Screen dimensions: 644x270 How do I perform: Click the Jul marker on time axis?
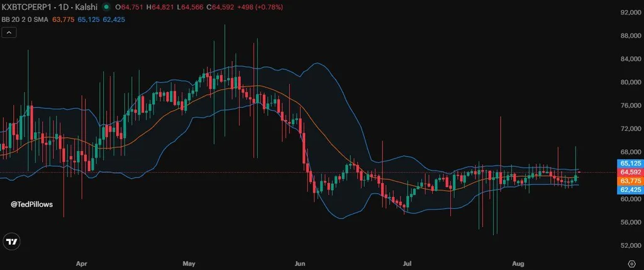pyautogui.click(x=407, y=263)
